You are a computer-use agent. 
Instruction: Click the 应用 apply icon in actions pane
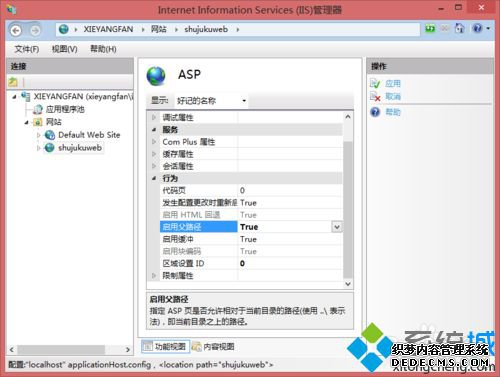point(375,83)
